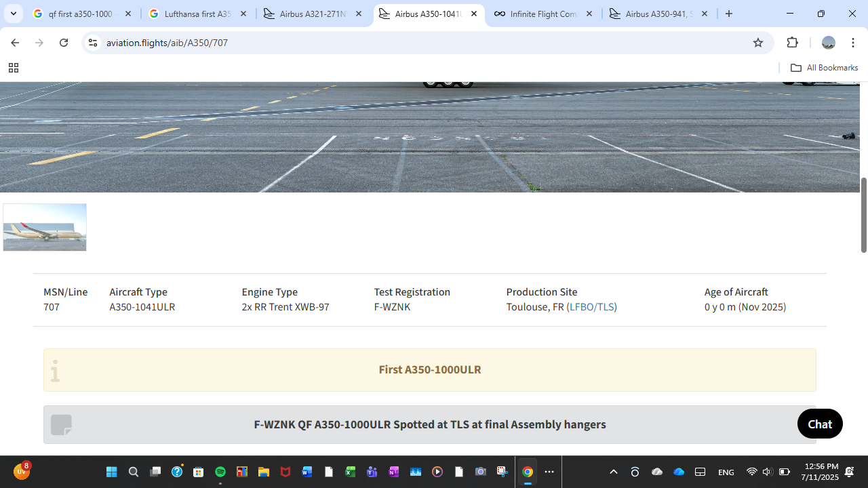Click the Aircraft Type value A350-1041ULR

tap(142, 307)
